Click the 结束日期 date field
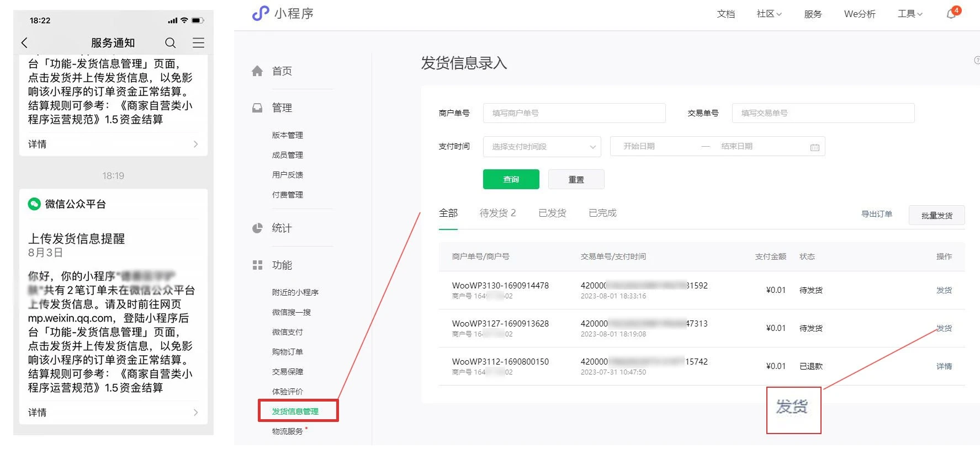The image size is (980, 460). pos(737,146)
